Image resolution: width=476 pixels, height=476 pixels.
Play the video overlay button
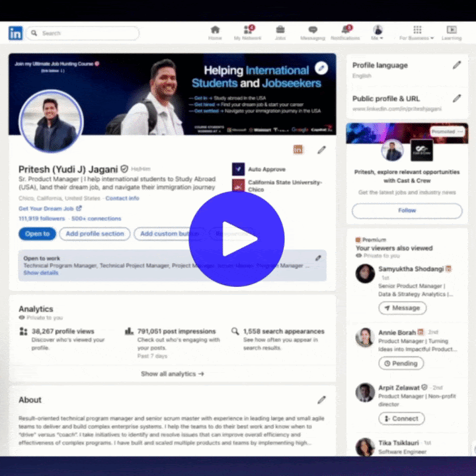[x=237, y=239]
